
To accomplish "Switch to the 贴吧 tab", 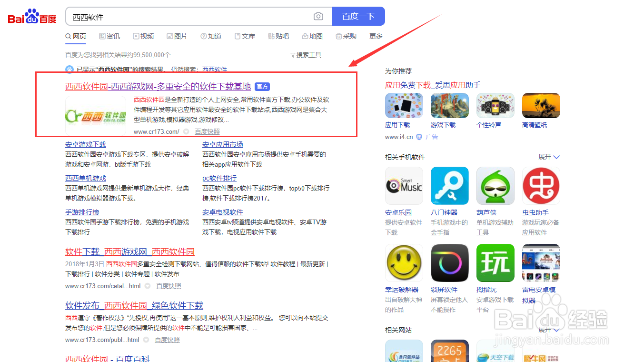I will (x=278, y=36).
